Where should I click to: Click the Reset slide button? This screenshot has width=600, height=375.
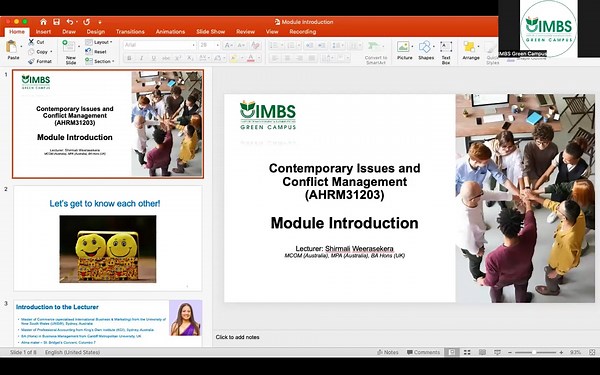(96, 52)
